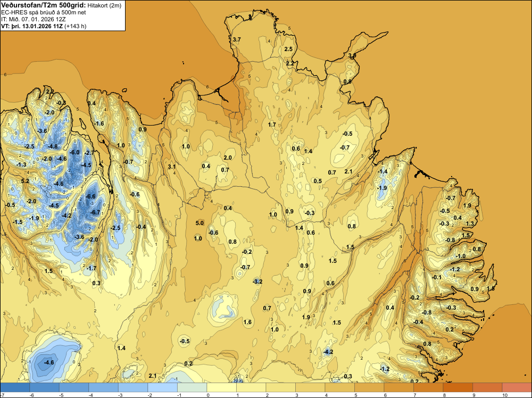Click the legend swatch between 5 and 6
Image resolution: width=532 pixels, height=398 pixels.
tap(369, 387)
